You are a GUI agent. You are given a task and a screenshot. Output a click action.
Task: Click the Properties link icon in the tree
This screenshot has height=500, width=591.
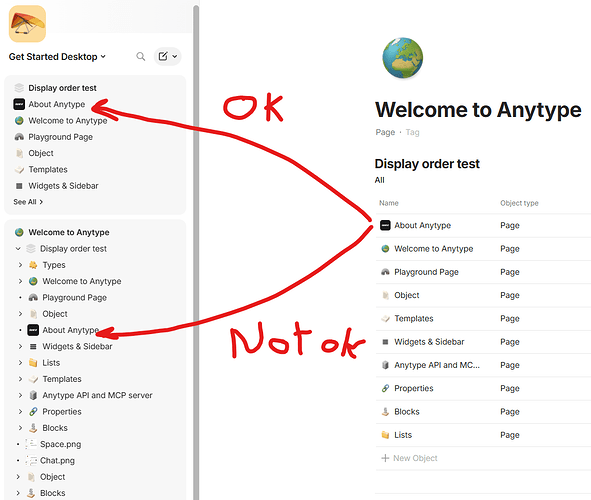tap(33, 411)
